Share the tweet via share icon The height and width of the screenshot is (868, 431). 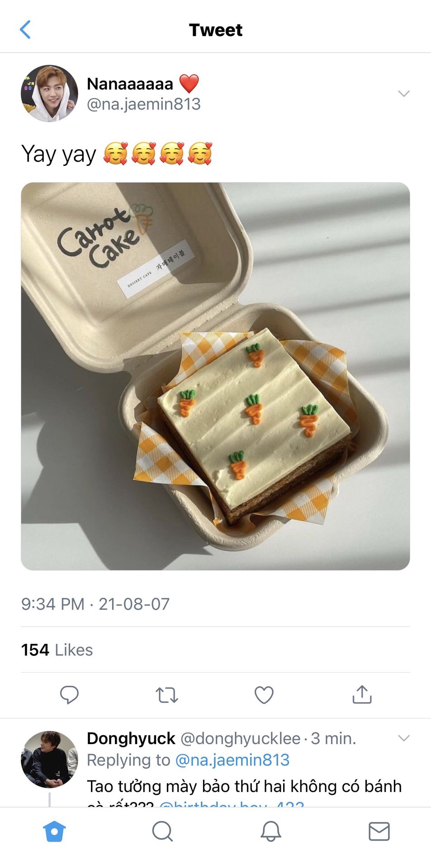[x=362, y=695]
